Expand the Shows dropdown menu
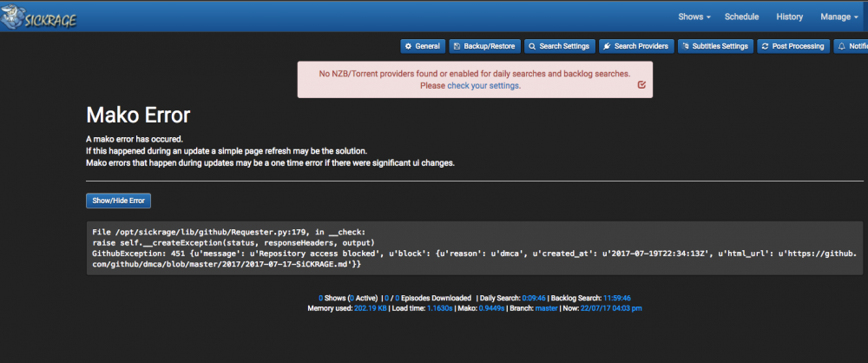The height and width of the screenshot is (363, 868). coord(694,16)
